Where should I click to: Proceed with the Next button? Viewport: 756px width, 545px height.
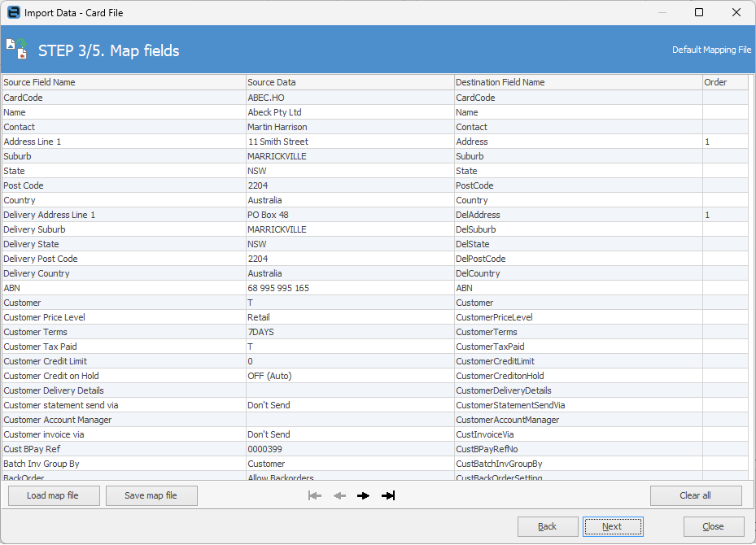pyautogui.click(x=612, y=526)
